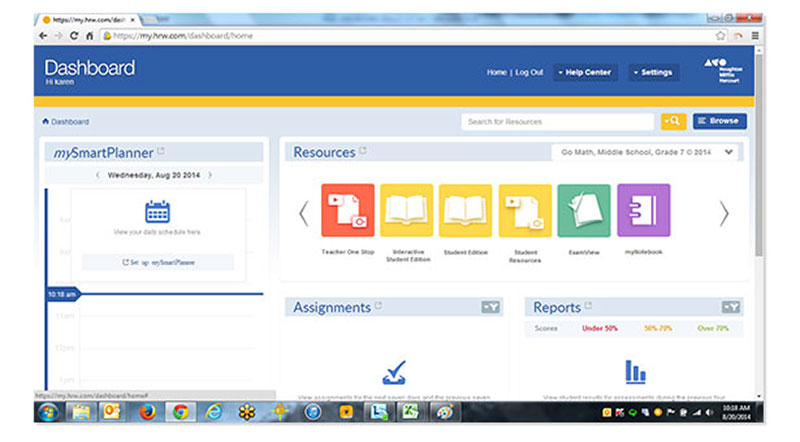Click the Windows Start button

(x=48, y=412)
